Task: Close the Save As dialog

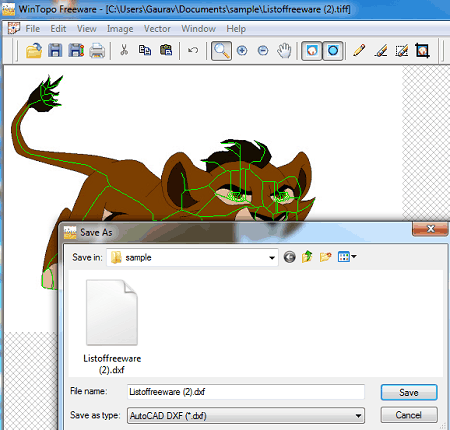Action: click(430, 229)
